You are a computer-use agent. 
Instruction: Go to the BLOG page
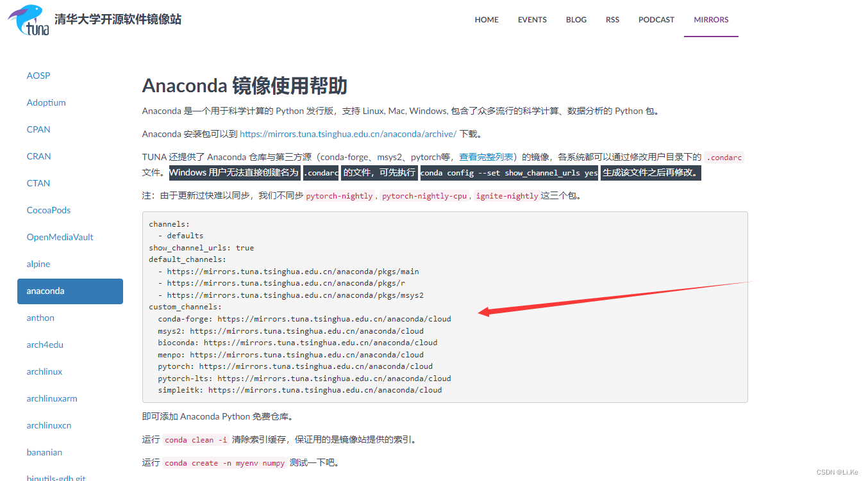[x=576, y=20]
